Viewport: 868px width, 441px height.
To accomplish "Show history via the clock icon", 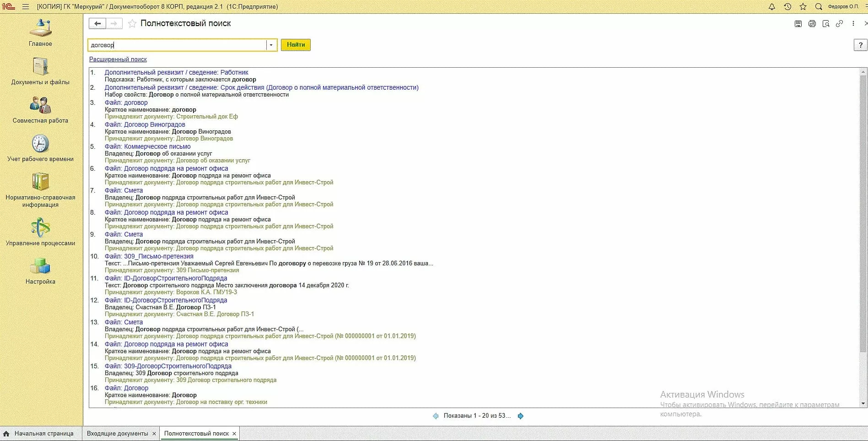I will (x=787, y=7).
